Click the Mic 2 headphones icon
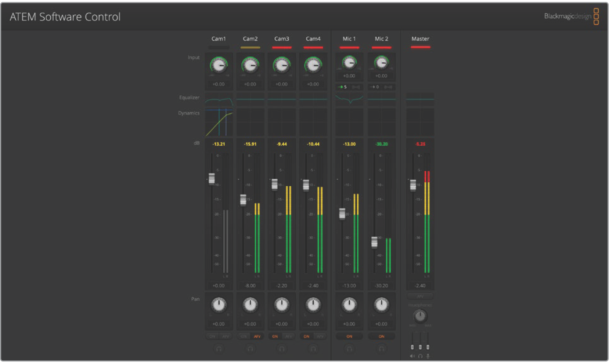This screenshot has height=364, width=609. (x=382, y=349)
